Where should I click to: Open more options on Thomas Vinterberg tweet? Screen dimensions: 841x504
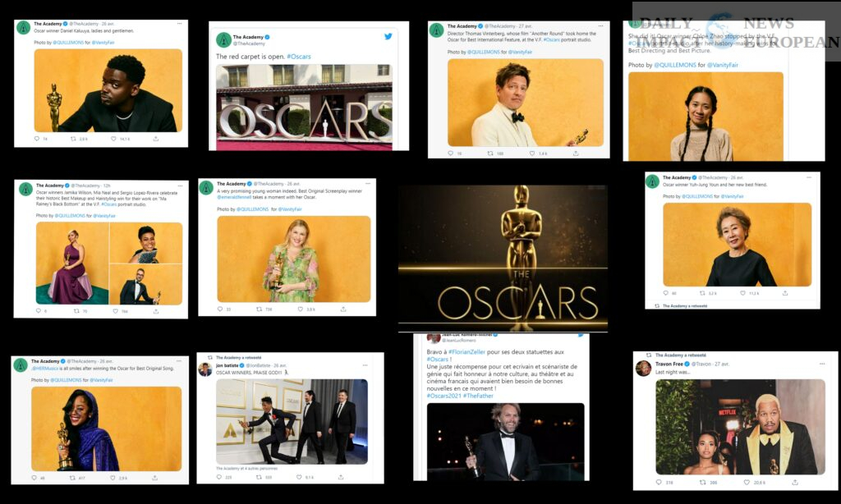pyautogui.click(x=600, y=25)
